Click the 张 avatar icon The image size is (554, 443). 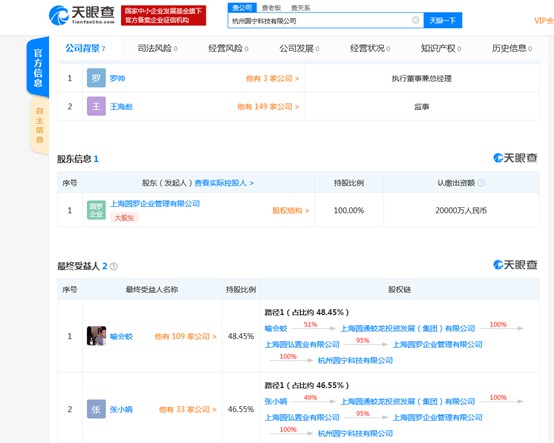[96, 409]
